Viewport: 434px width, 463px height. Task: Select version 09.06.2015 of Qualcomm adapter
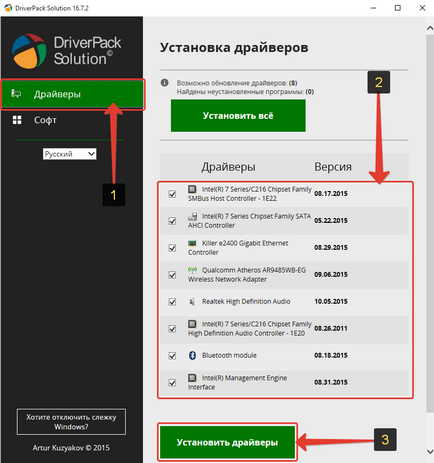click(331, 275)
